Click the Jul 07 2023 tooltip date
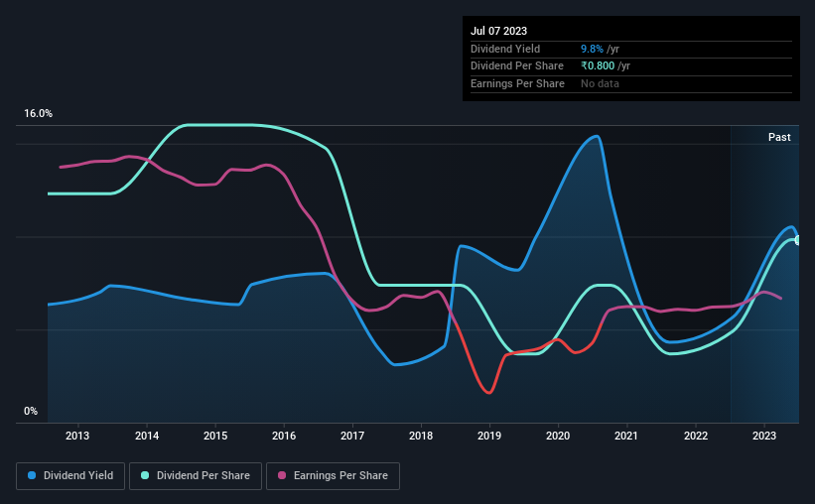The height and width of the screenshot is (504, 815). point(498,31)
